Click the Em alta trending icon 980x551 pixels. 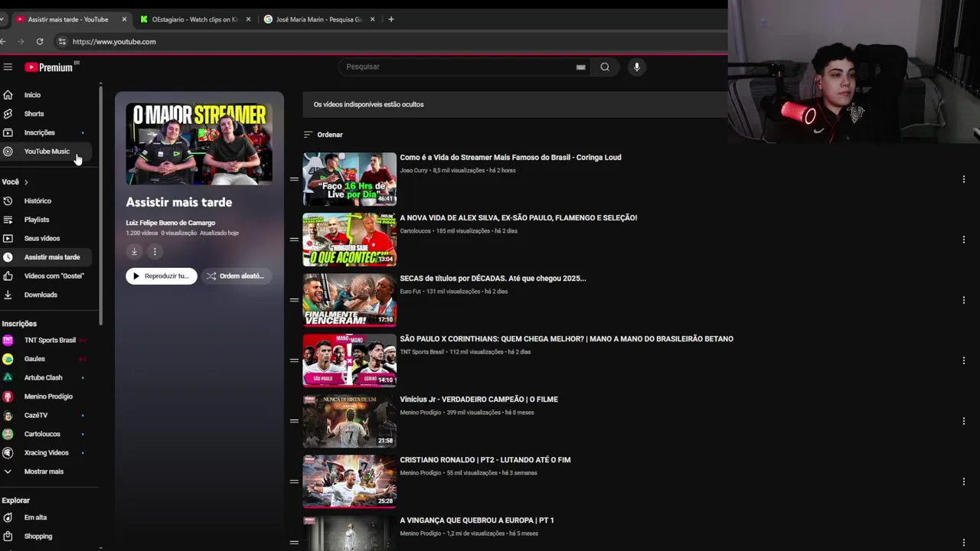8,517
